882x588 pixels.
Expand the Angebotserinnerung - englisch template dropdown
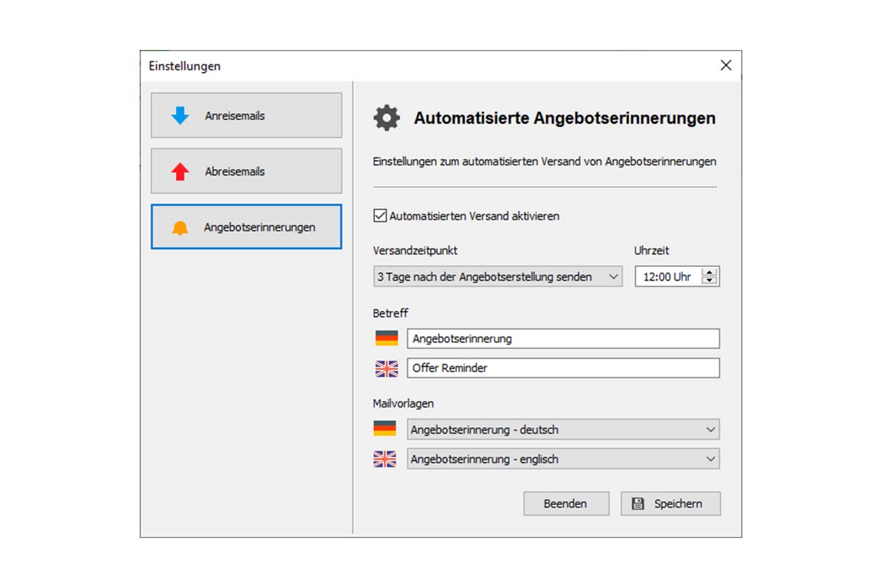click(x=563, y=459)
